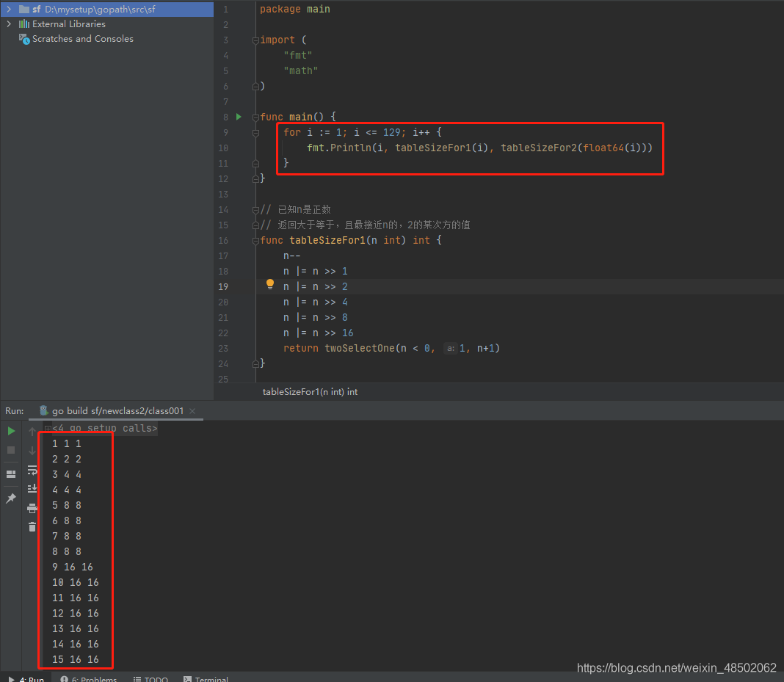
Task: Click the tableSizeFor1(n int) int breadcrumb
Action: pyautogui.click(x=310, y=392)
